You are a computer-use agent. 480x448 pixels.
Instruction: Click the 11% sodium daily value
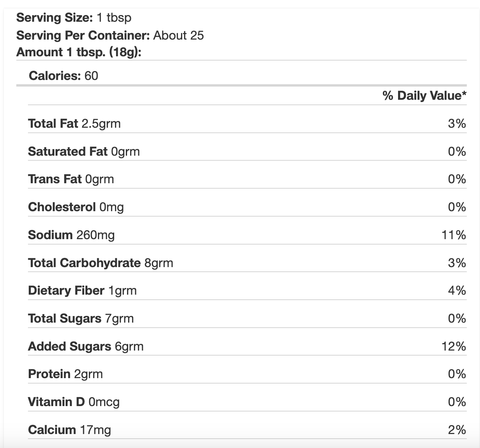pos(454,235)
